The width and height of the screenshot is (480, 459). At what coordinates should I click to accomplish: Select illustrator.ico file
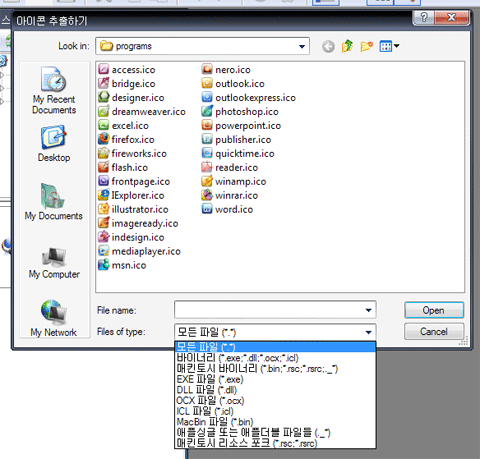pos(133,209)
